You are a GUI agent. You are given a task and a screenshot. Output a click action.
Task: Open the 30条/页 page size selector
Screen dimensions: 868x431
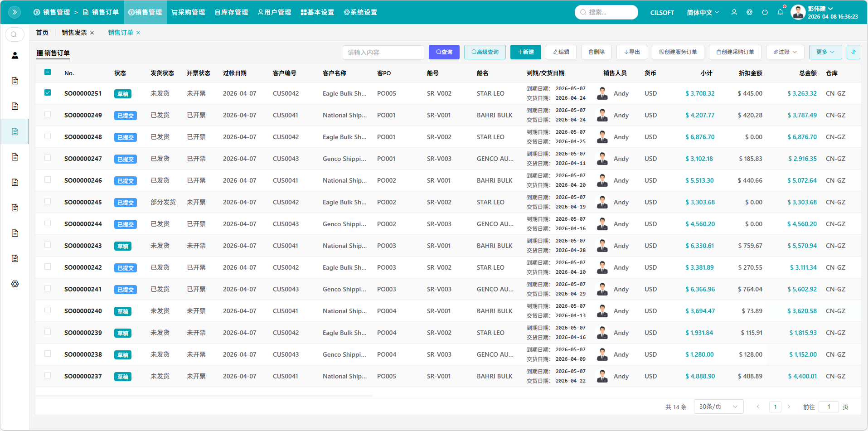pyautogui.click(x=718, y=407)
